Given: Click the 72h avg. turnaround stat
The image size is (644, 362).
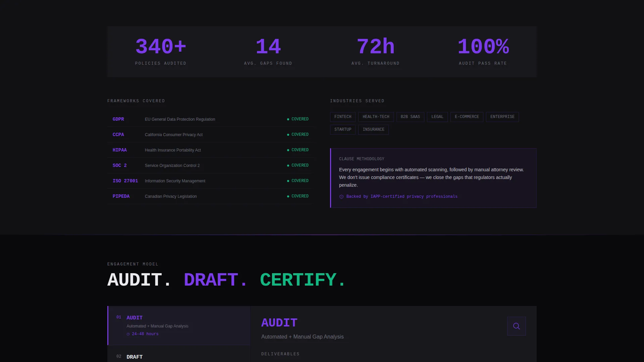Looking at the screenshot, I should click(375, 52).
